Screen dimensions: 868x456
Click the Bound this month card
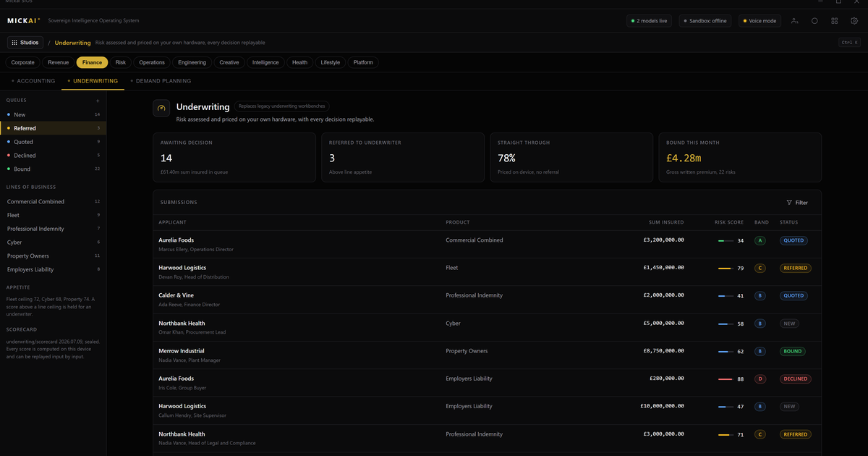739,157
